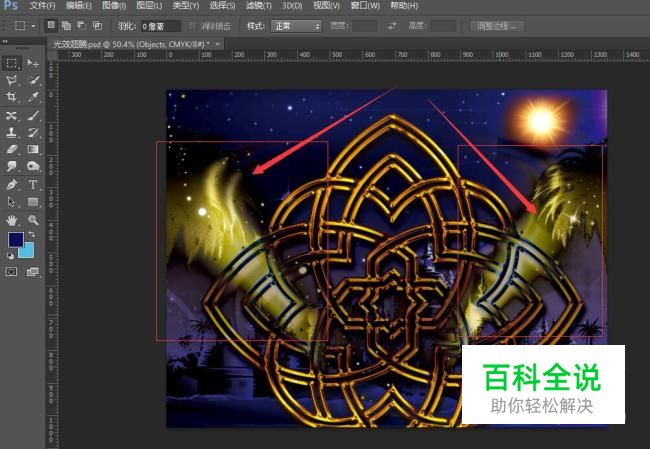Open the 文件(F) menu

click(x=42, y=6)
